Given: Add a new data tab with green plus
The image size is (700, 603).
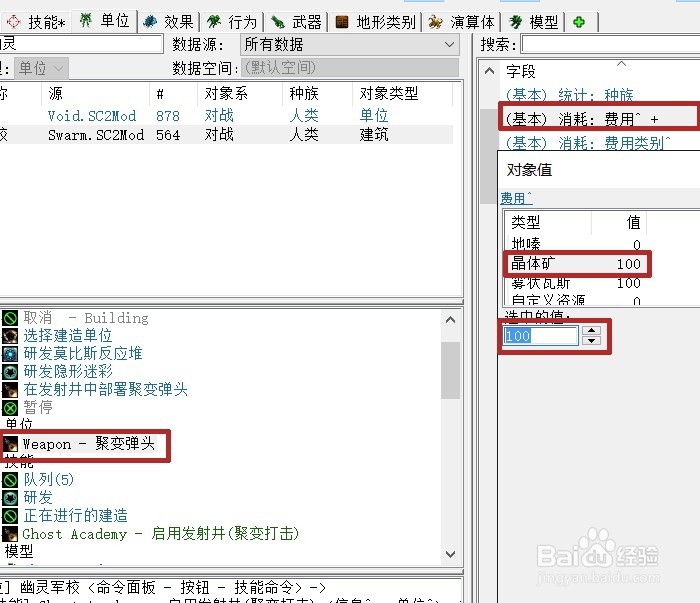Looking at the screenshot, I should pos(579,21).
